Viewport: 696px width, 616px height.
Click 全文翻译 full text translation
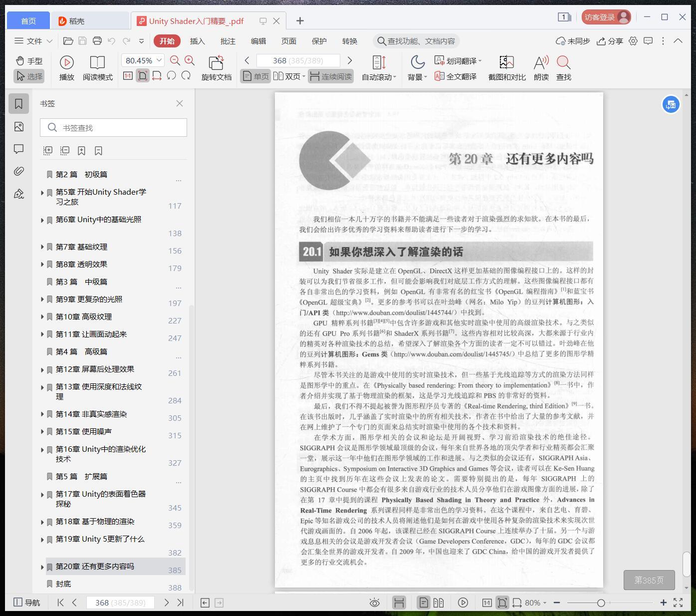coord(456,76)
